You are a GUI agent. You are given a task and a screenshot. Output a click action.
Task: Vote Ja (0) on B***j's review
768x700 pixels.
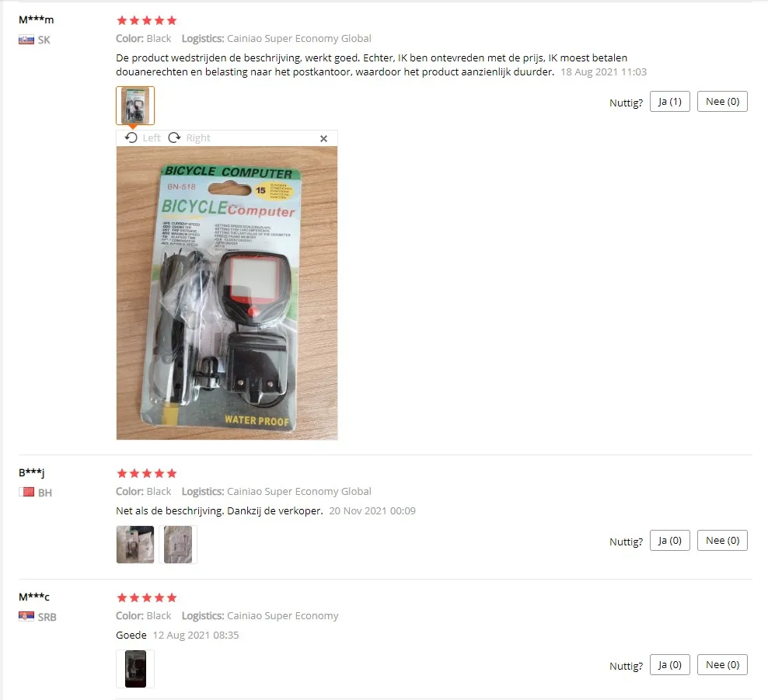(x=669, y=541)
